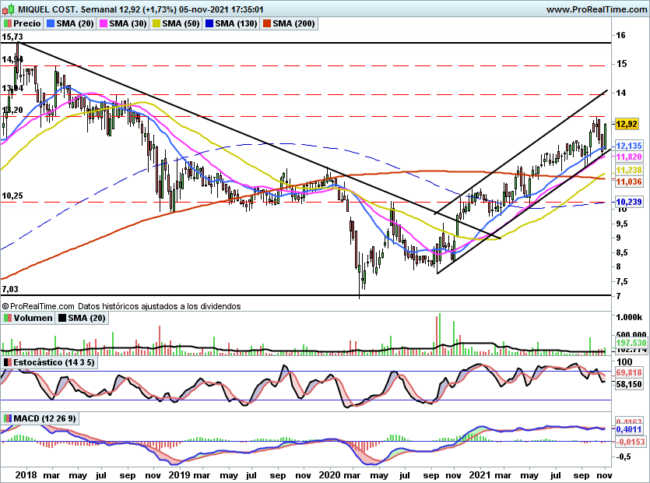Click the SMA value label 11,036
Screen dimensions: 650x483
[x=629, y=182]
